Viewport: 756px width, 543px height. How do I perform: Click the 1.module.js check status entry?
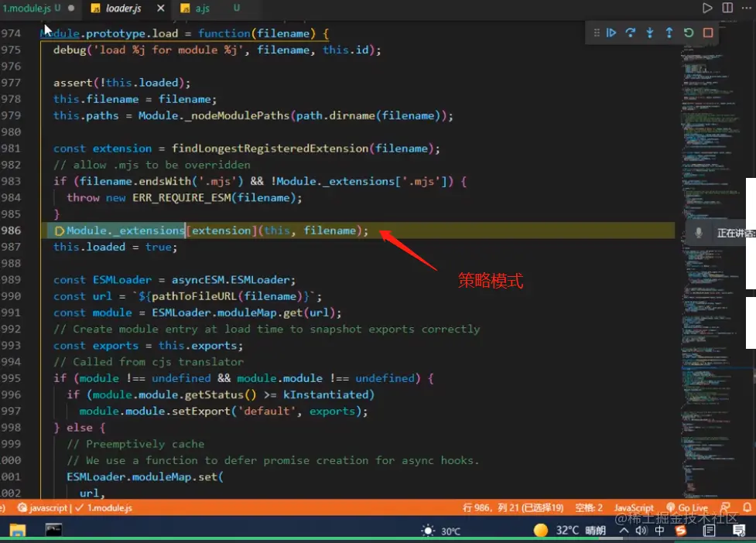[x=104, y=508]
